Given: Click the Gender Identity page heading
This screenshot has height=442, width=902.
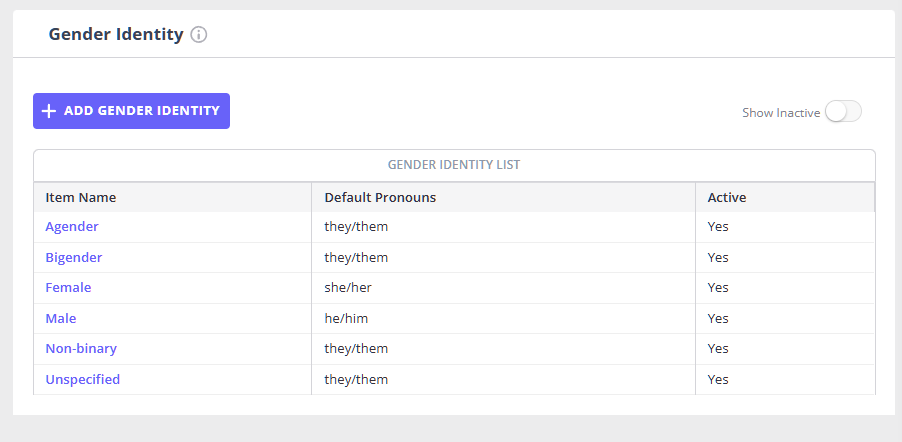Looking at the screenshot, I should pyautogui.click(x=116, y=35).
